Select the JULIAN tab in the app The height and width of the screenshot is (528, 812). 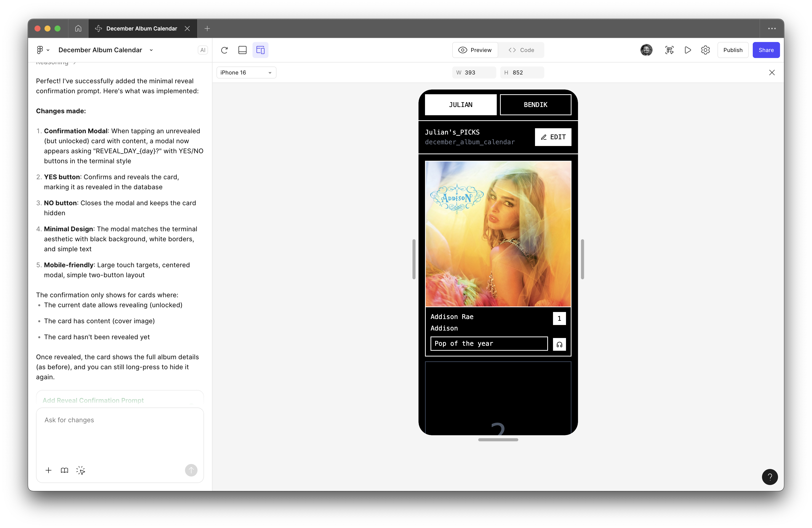460,105
